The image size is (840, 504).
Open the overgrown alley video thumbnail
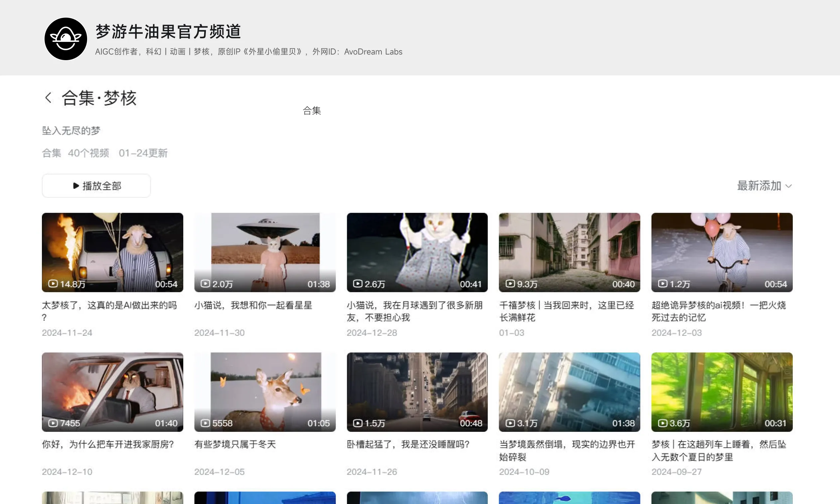point(569,252)
